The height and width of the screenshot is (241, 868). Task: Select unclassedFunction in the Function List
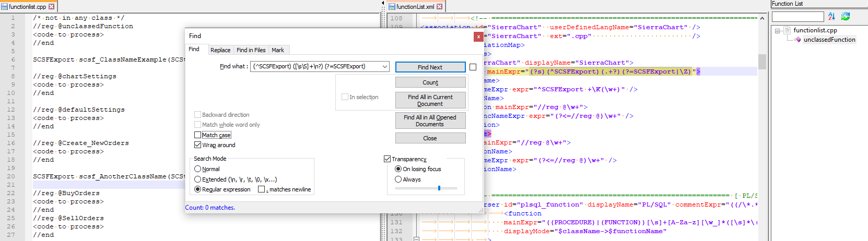click(x=829, y=40)
